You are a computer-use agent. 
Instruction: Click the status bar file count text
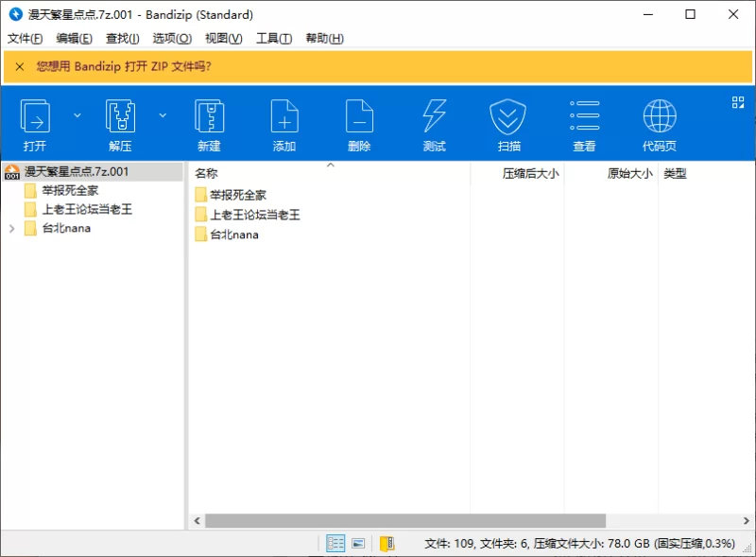pos(579,544)
